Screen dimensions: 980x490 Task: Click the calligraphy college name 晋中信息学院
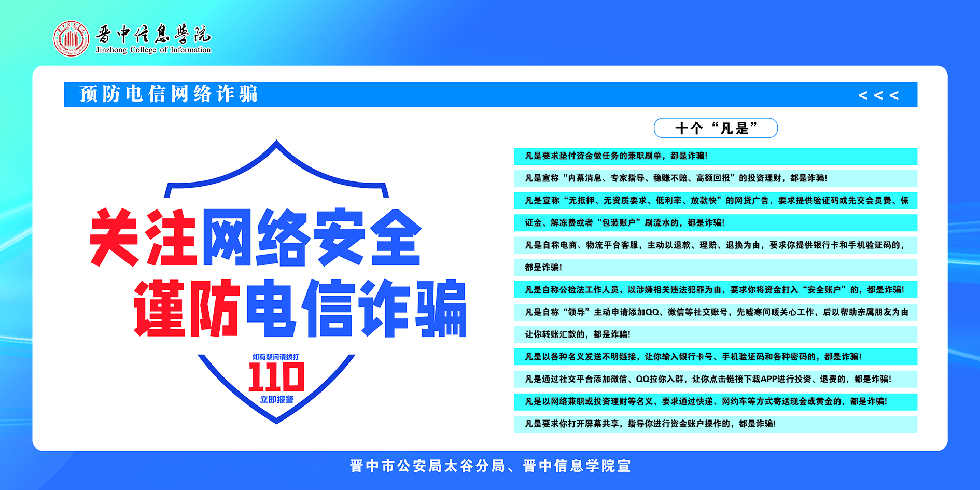(153, 34)
